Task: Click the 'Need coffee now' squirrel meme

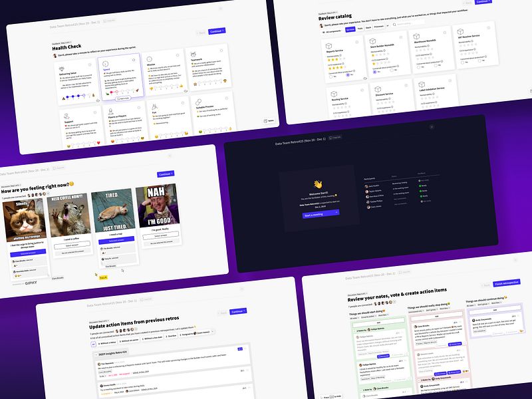Action: point(69,215)
